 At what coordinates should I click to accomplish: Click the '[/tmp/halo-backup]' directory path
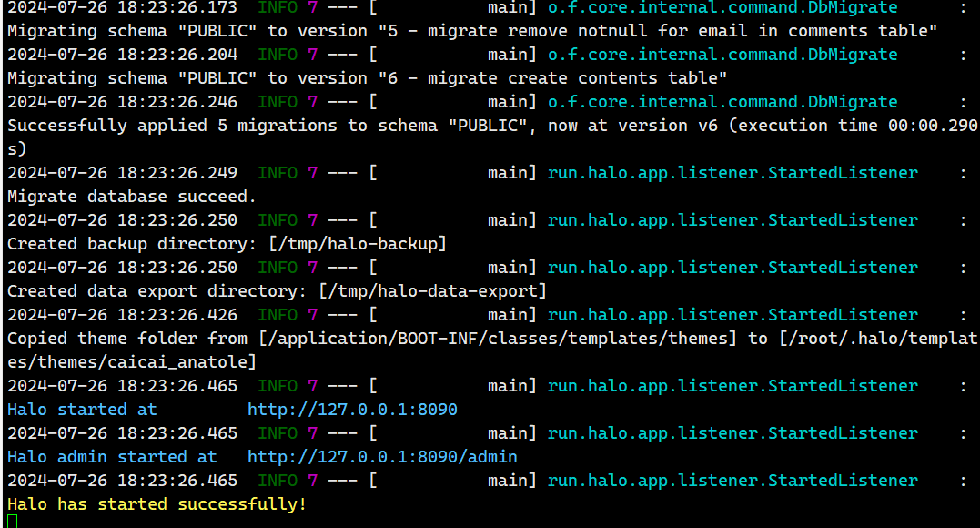tap(358, 244)
